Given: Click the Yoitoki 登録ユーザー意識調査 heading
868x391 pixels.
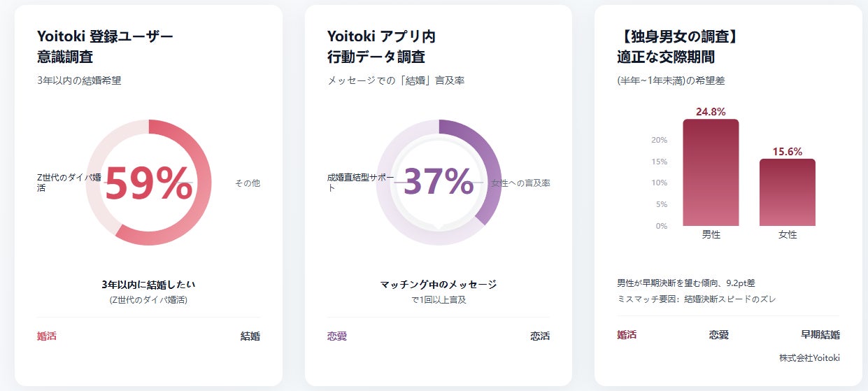Looking at the screenshot, I should pos(105,47).
